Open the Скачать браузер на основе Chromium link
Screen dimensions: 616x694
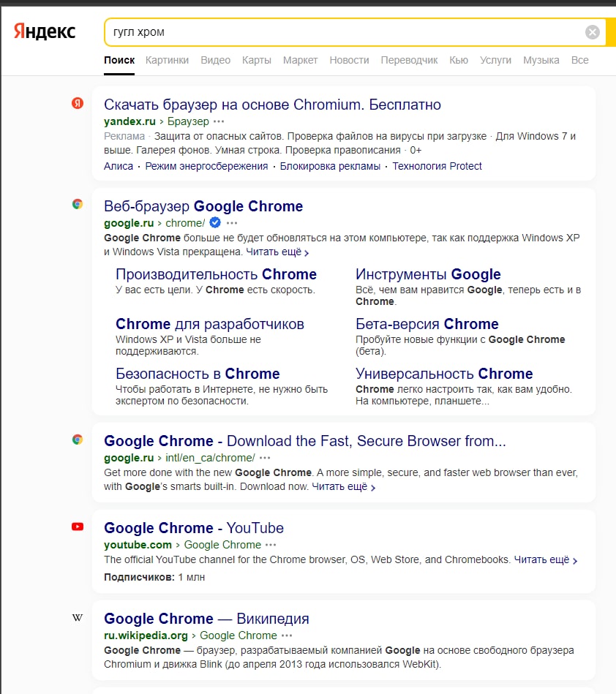click(x=272, y=105)
